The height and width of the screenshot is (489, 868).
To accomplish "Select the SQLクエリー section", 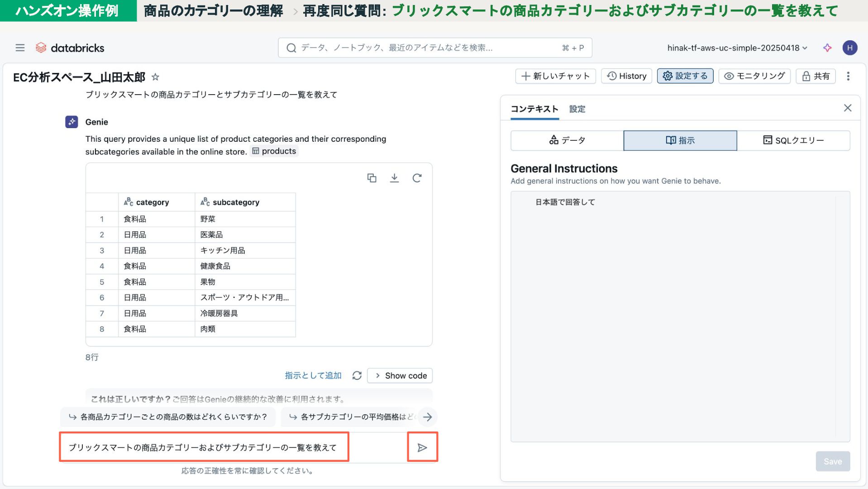I will 793,140.
